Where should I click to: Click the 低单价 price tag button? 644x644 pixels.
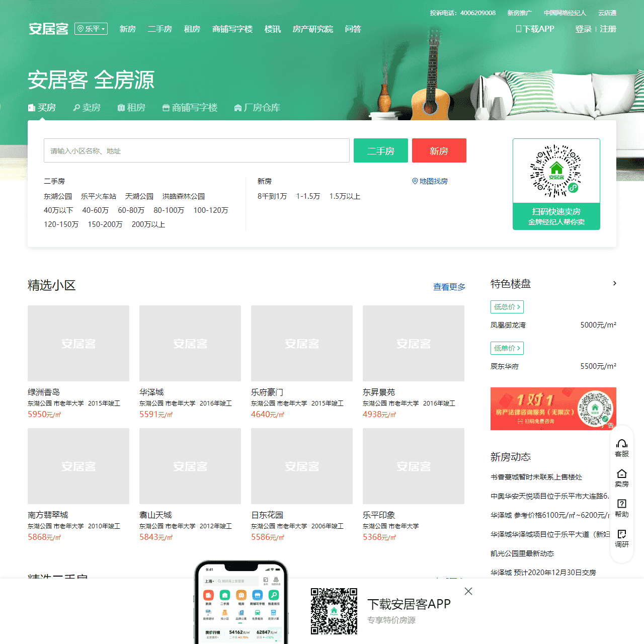point(507,348)
